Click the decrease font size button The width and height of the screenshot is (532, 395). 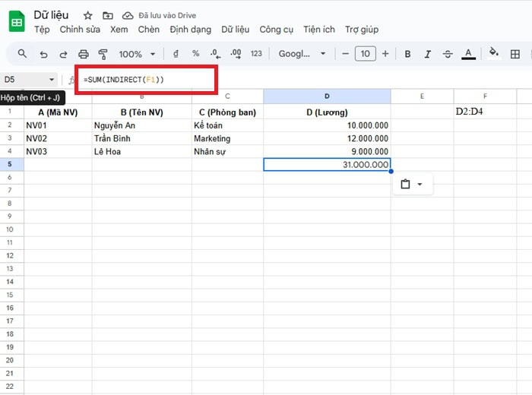tap(345, 54)
